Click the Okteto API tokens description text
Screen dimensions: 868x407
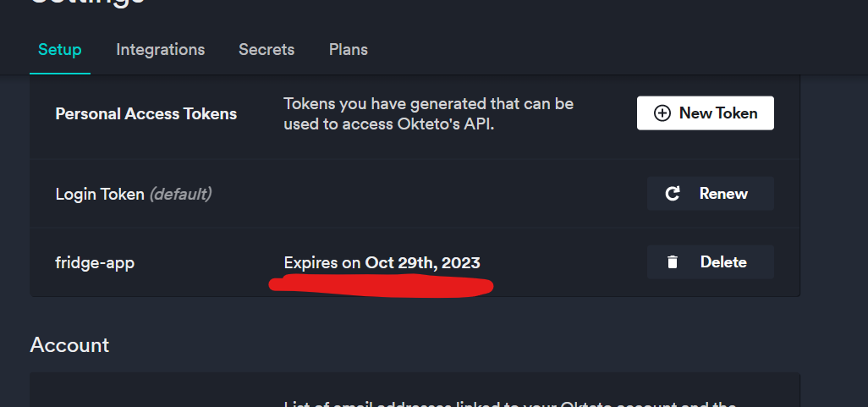point(428,113)
